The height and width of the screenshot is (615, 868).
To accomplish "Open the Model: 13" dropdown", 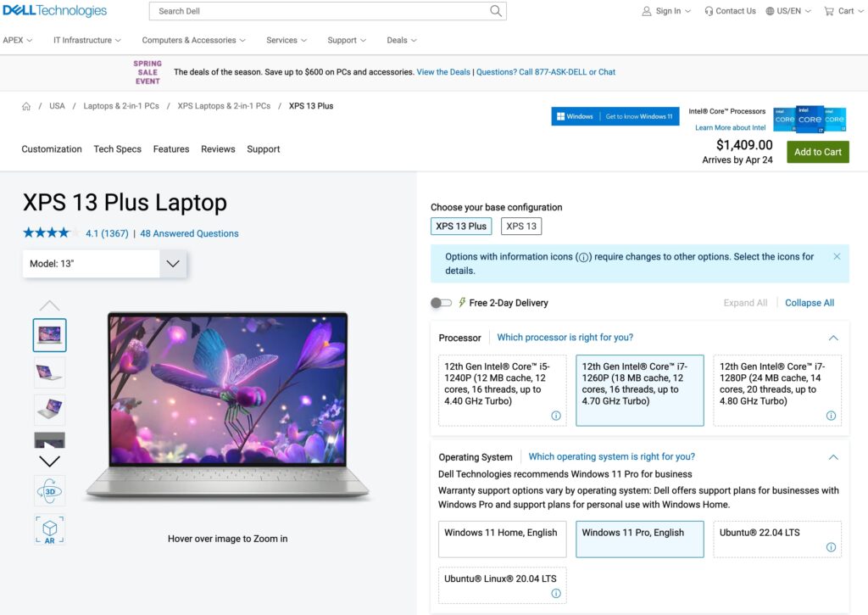I will (x=104, y=264).
